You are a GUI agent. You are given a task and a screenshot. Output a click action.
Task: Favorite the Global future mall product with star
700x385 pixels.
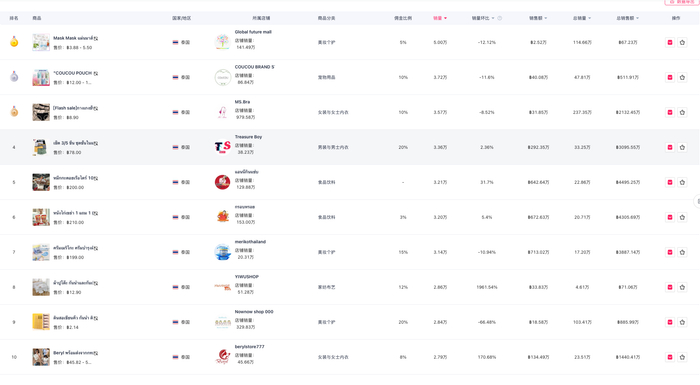pyautogui.click(x=682, y=42)
